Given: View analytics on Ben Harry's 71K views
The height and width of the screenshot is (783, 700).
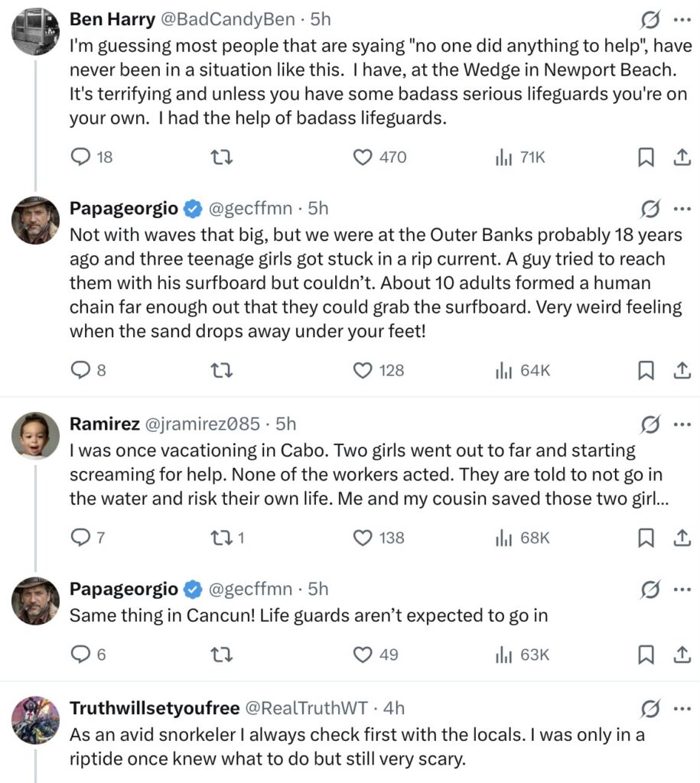Looking at the screenshot, I should (x=503, y=158).
